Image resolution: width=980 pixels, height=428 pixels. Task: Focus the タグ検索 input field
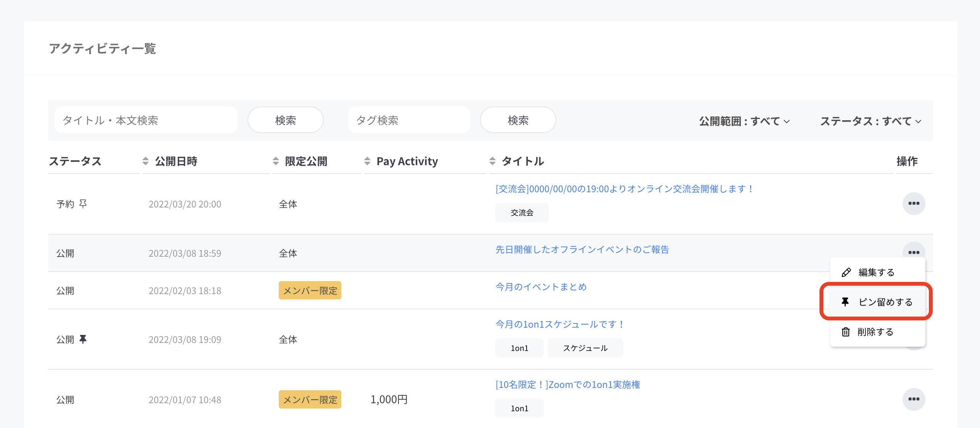[x=408, y=120]
